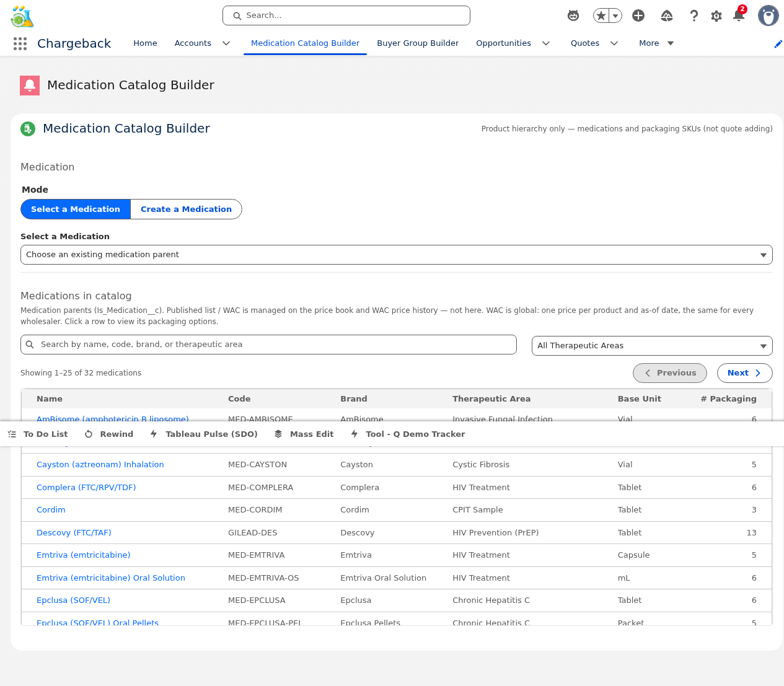Viewport: 784px width, 686px height.
Task: Click the green Medication Catalog Builder icon
Action: [x=28, y=129]
